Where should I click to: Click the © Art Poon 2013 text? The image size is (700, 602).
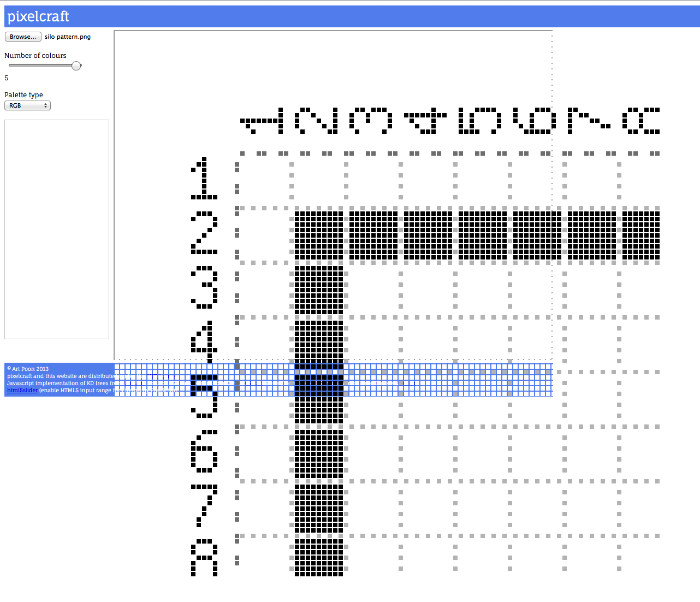click(28, 369)
